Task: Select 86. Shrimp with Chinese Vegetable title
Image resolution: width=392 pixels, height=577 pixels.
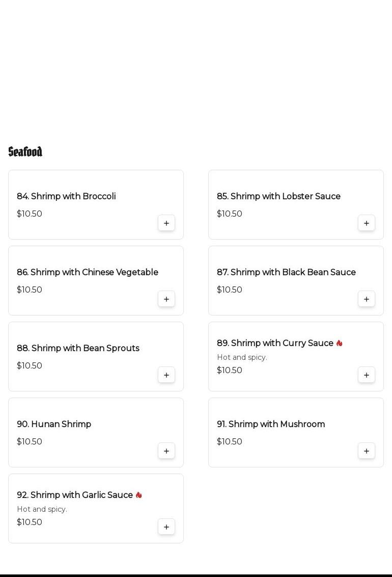Action: [x=88, y=272]
